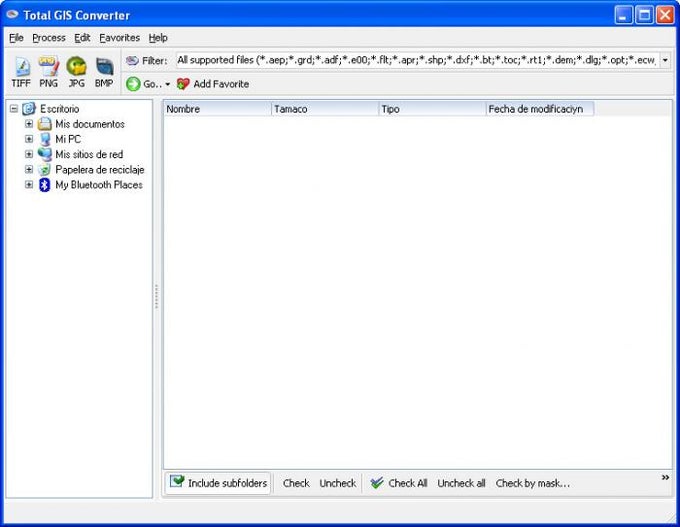
Task: Sort by Fecha de modificaciyn header
Action: tap(540, 109)
